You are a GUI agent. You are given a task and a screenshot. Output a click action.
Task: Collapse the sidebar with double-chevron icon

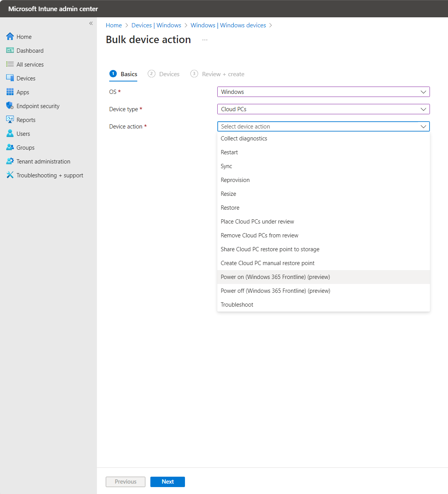point(91,23)
